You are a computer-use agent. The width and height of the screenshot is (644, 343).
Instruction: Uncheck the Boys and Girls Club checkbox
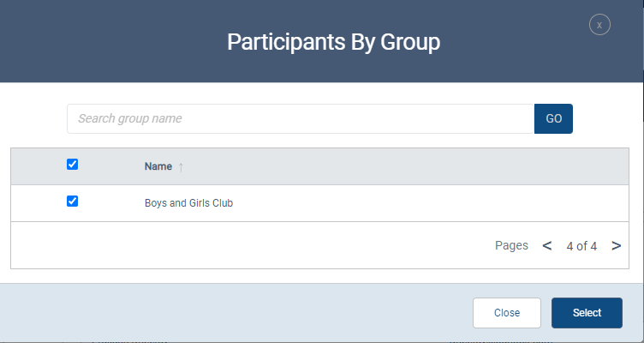[73, 202]
